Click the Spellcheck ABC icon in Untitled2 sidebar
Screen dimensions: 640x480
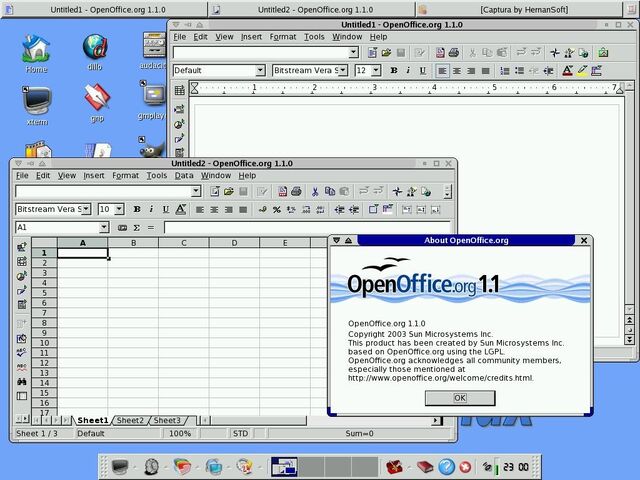point(22,353)
